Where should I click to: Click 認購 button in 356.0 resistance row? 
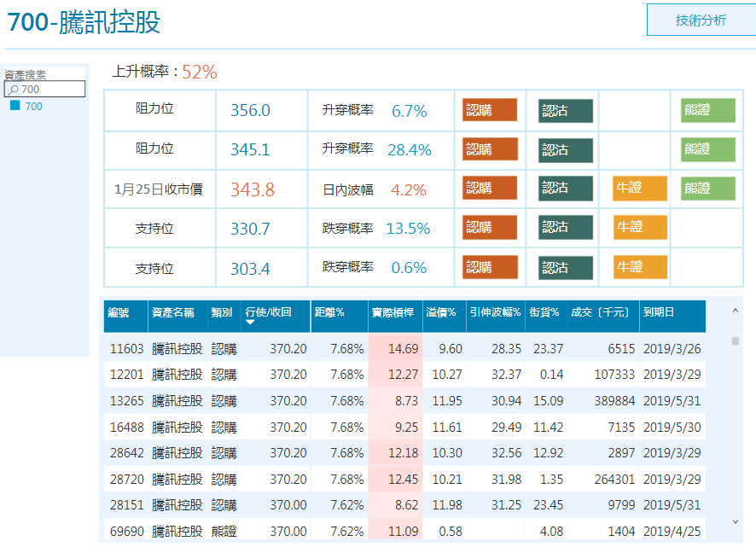490,110
